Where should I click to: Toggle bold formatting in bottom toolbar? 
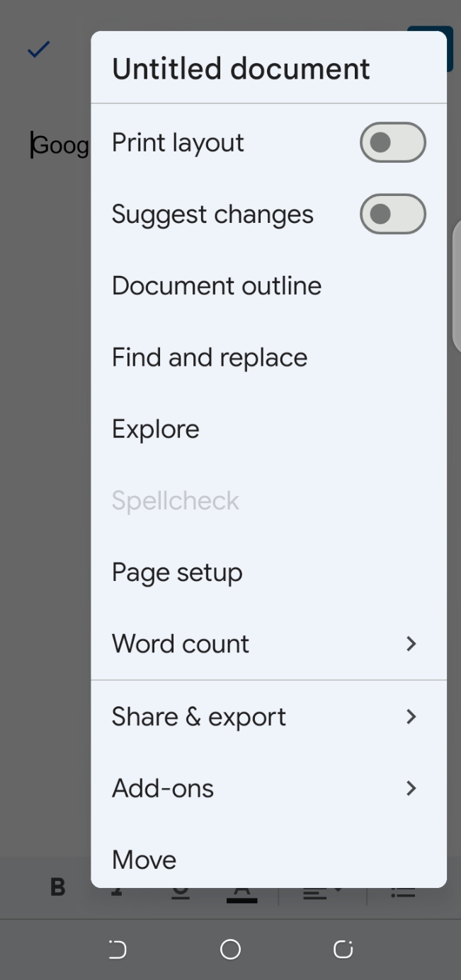pyautogui.click(x=58, y=887)
